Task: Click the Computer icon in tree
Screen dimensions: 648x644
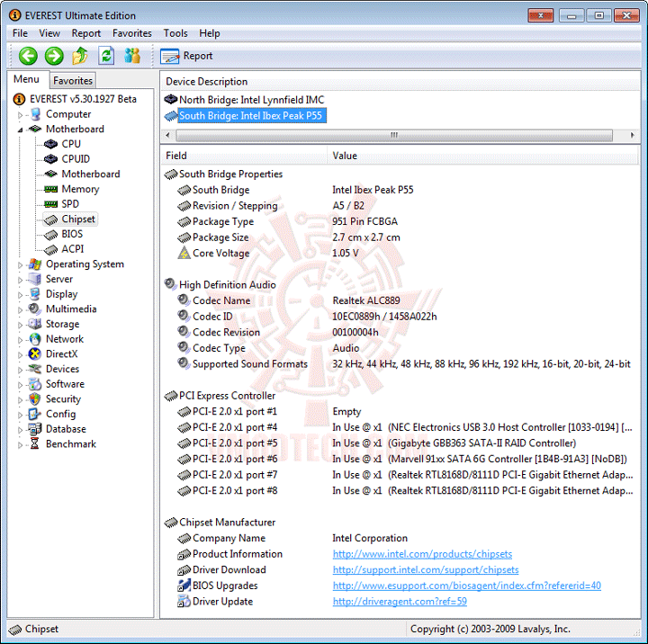Action: click(x=35, y=114)
